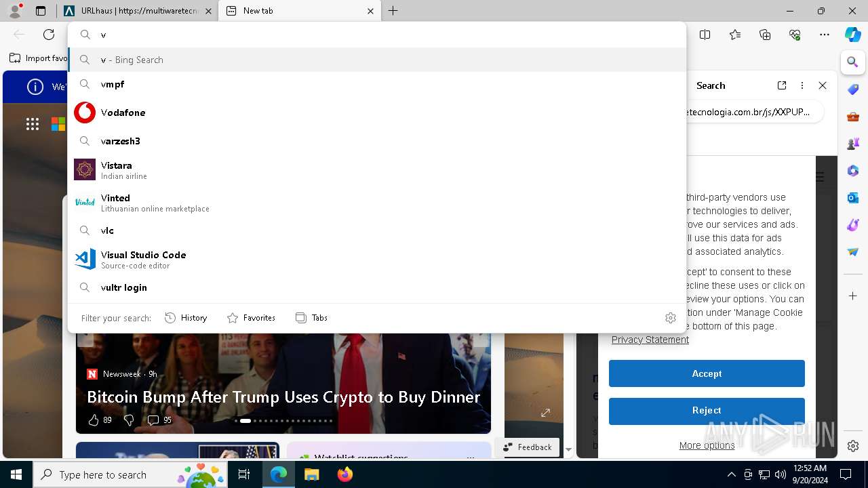
Task: Open sidebar Outlook icon
Action: [x=853, y=198]
